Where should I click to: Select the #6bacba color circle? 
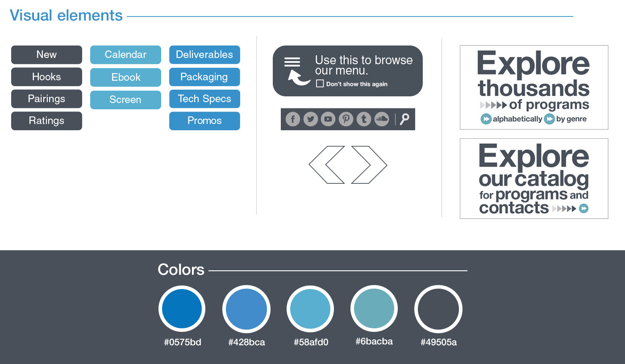click(x=374, y=309)
